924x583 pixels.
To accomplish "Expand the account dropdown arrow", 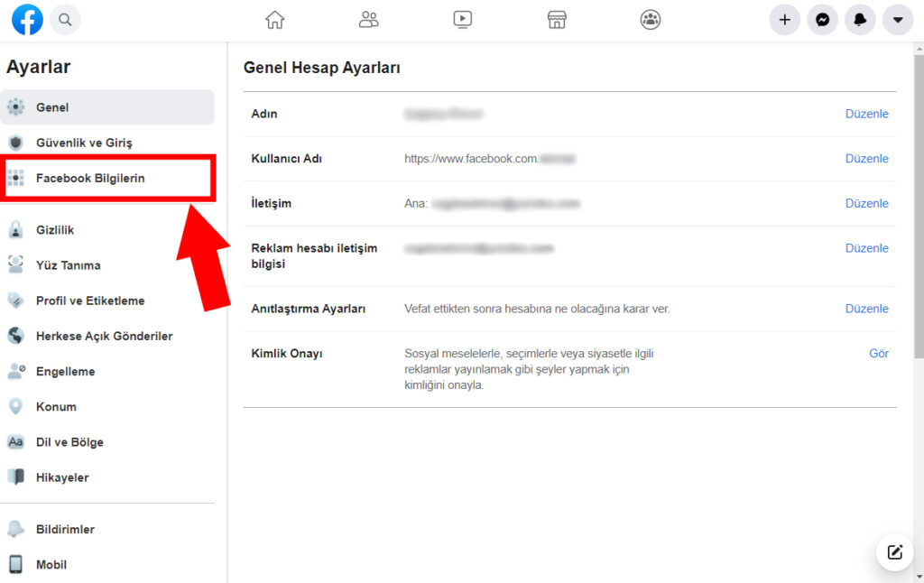I will click(x=898, y=20).
